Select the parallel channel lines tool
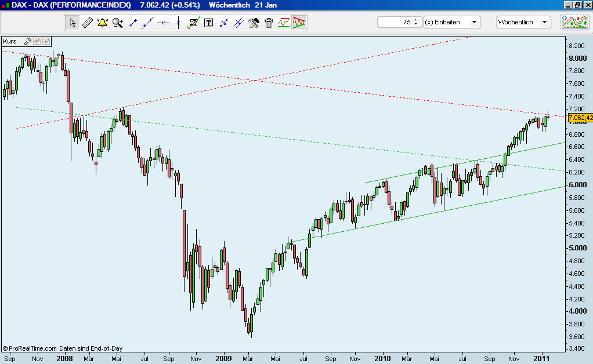The height and width of the screenshot is (364, 593). point(238,22)
